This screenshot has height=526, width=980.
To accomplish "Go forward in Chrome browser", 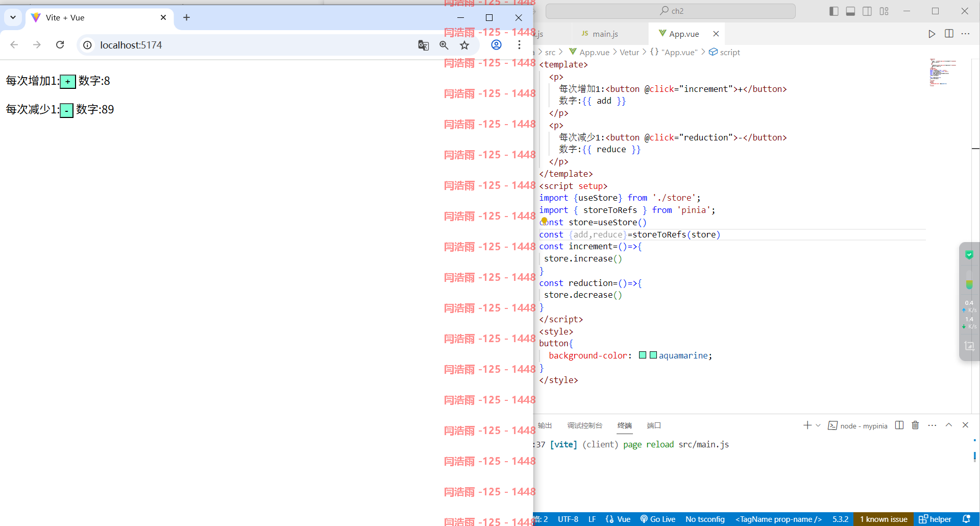I will click(x=37, y=45).
